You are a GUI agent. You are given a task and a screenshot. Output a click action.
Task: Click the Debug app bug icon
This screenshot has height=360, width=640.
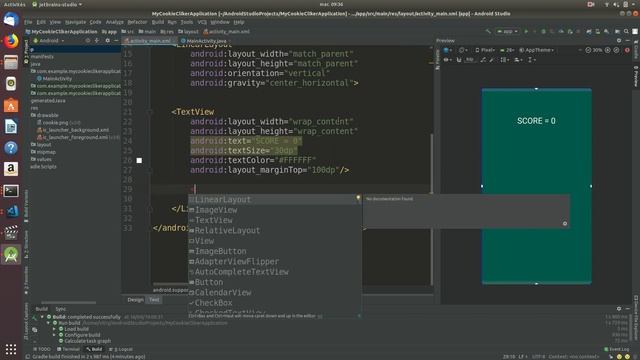543,31
